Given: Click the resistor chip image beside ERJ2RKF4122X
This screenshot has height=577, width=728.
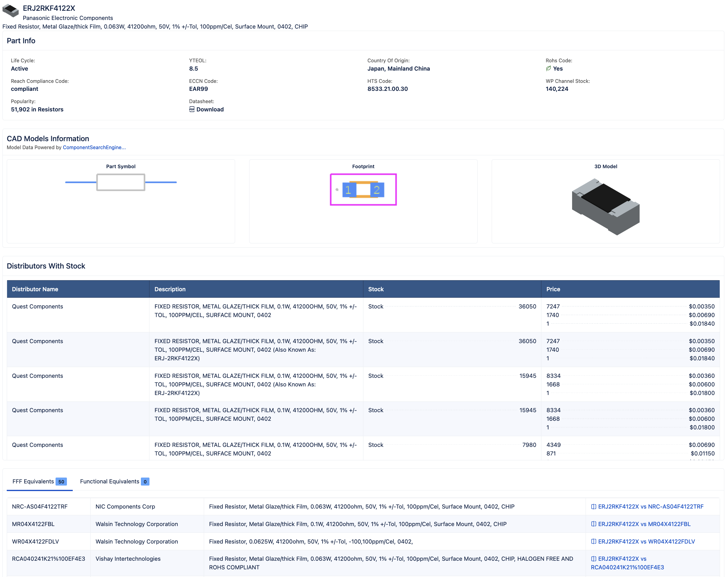Looking at the screenshot, I should click(10, 10).
